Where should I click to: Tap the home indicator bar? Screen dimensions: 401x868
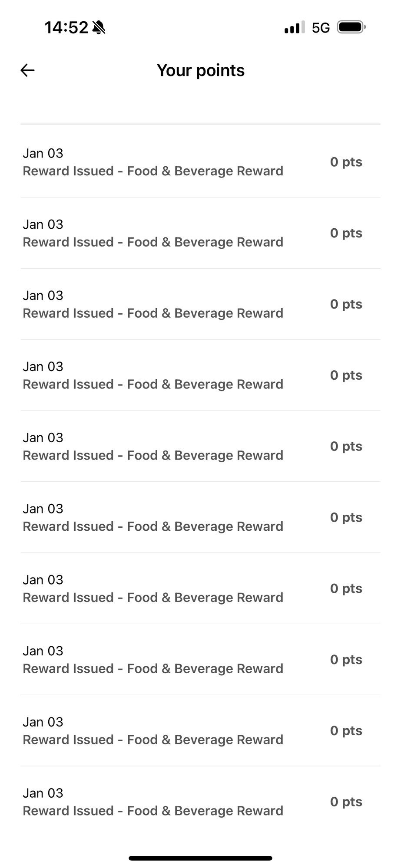(x=200, y=858)
